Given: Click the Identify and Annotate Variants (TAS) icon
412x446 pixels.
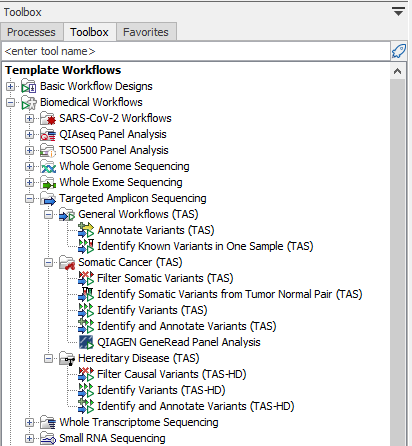Looking at the screenshot, I should 86,326.
